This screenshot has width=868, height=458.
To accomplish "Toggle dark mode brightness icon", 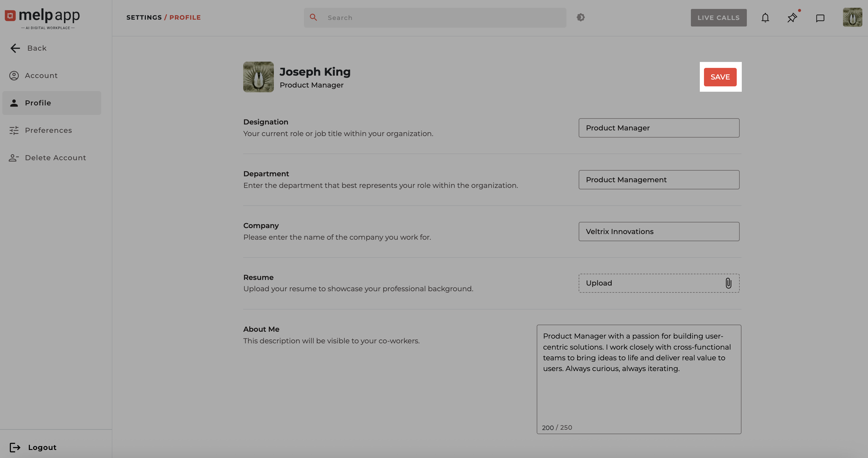I will point(580,17).
